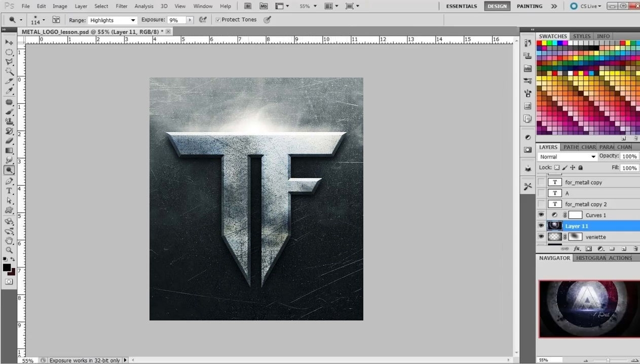Open the Range dropdown showing Highlights

tap(112, 20)
